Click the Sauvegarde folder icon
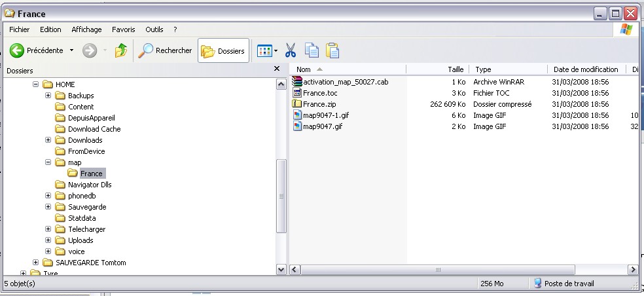The height and width of the screenshot is (296, 644). (60, 207)
